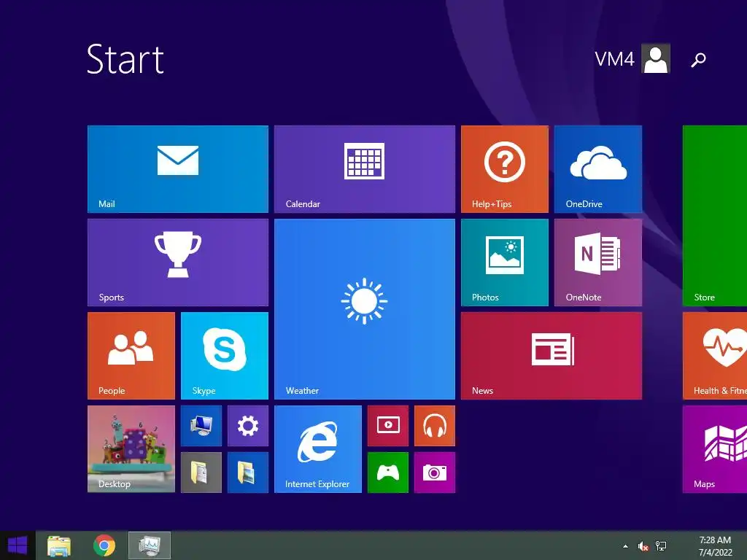Open the VM4 user account menu
747x560 pixels.
pyautogui.click(x=632, y=58)
